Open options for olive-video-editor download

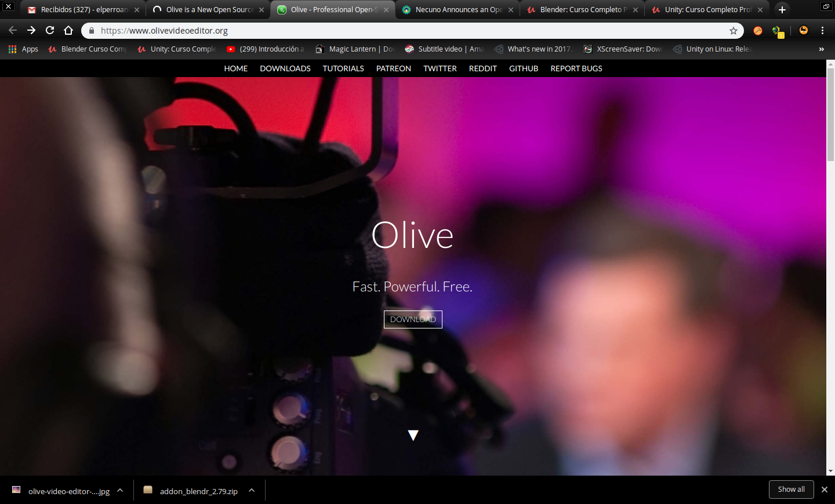pyautogui.click(x=120, y=490)
